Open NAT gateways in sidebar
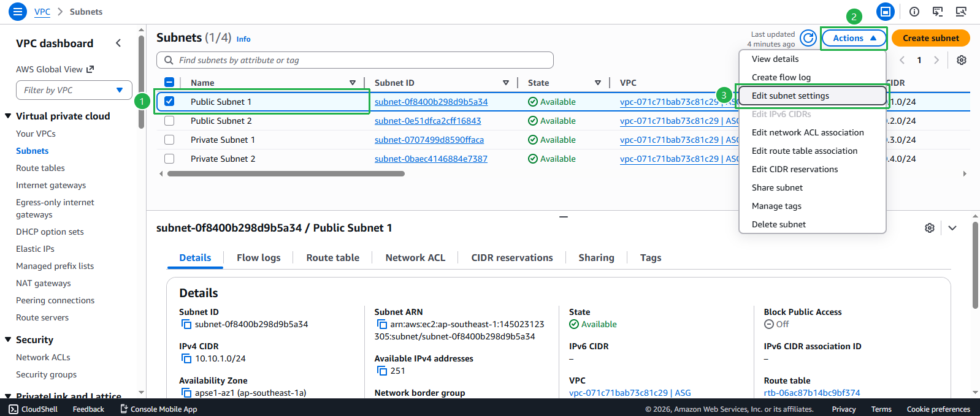The height and width of the screenshot is (416, 980). pos(44,283)
